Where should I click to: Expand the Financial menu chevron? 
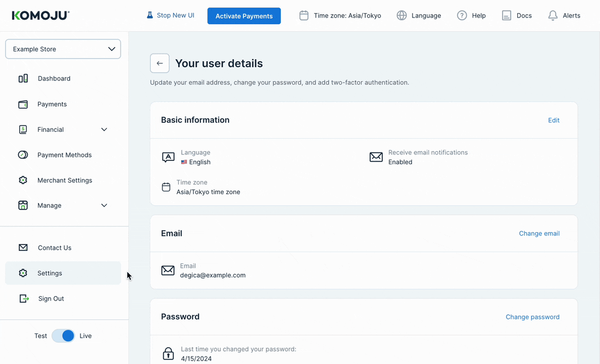pos(104,130)
